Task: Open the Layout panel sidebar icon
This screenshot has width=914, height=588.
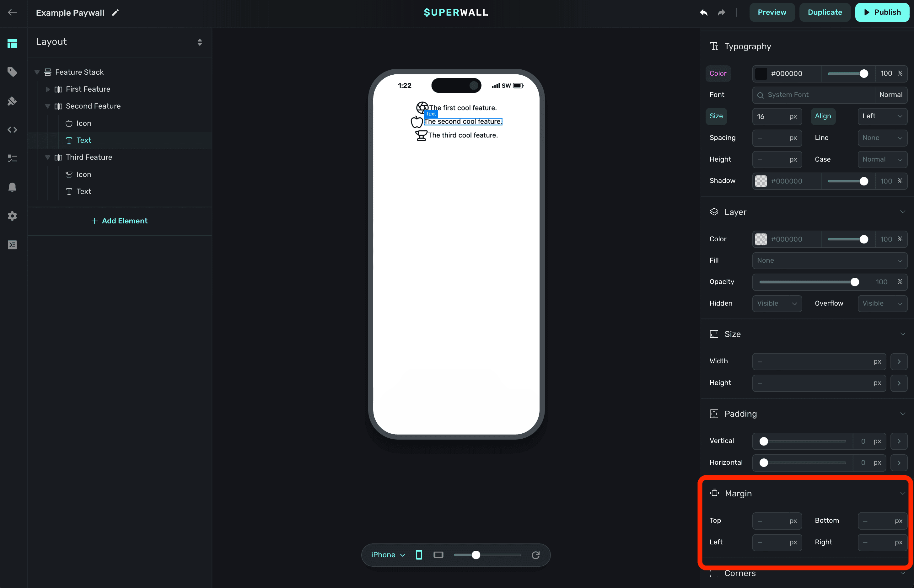Action: 12,44
